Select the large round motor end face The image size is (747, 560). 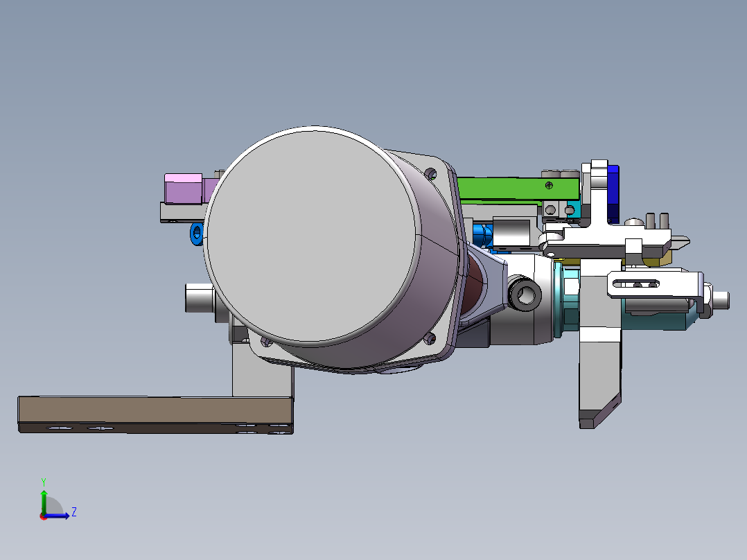click(313, 236)
